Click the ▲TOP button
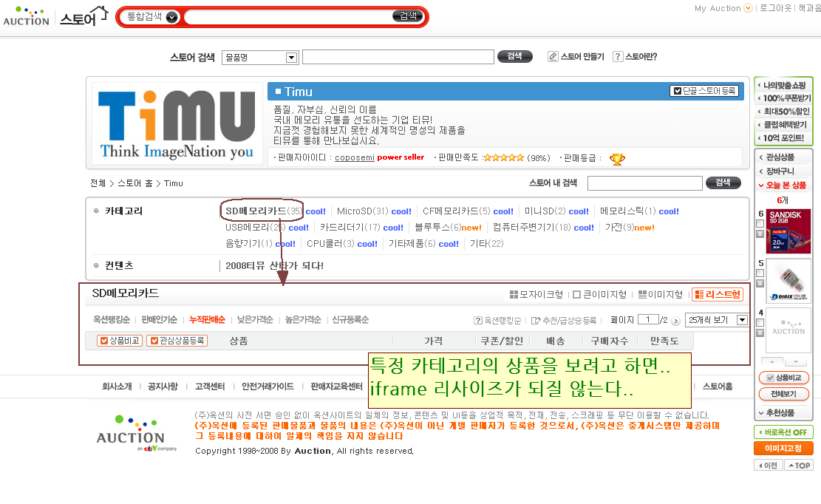The image size is (821, 504). click(x=799, y=466)
